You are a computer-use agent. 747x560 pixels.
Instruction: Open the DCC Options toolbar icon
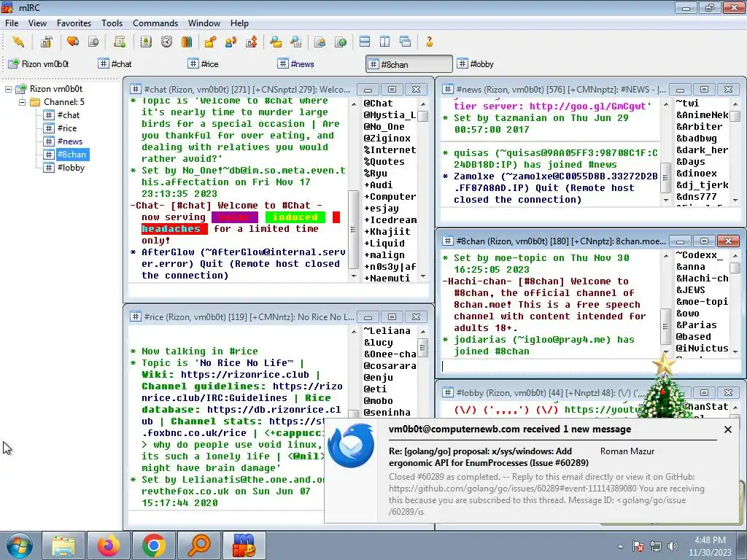[x=252, y=42]
